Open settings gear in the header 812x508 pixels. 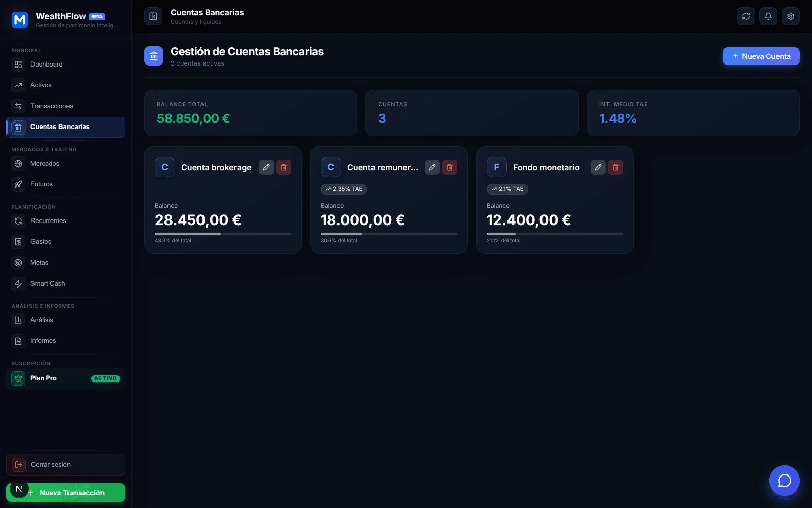click(x=791, y=16)
